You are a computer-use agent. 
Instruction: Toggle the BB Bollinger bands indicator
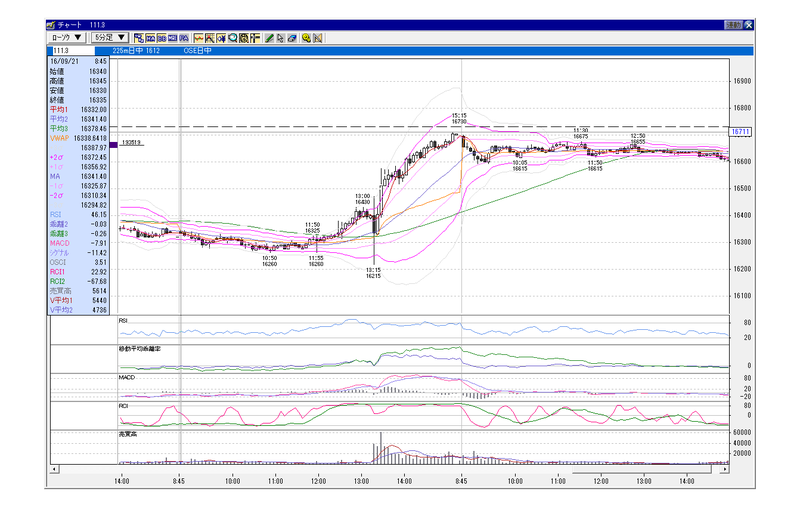[161, 38]
